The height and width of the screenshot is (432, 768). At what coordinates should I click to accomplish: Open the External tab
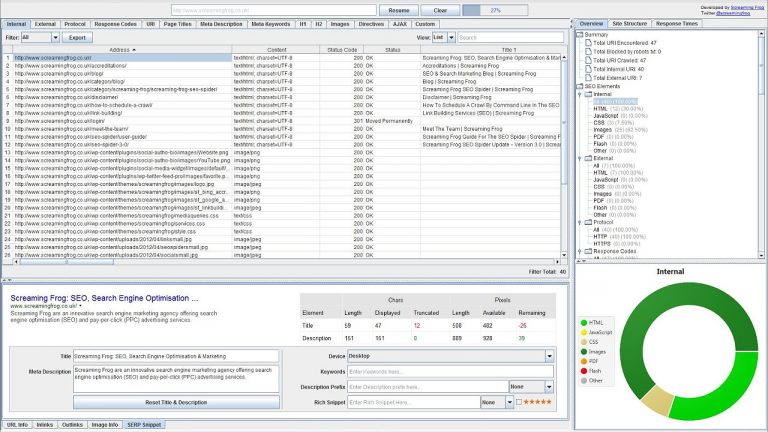point(45,24)
